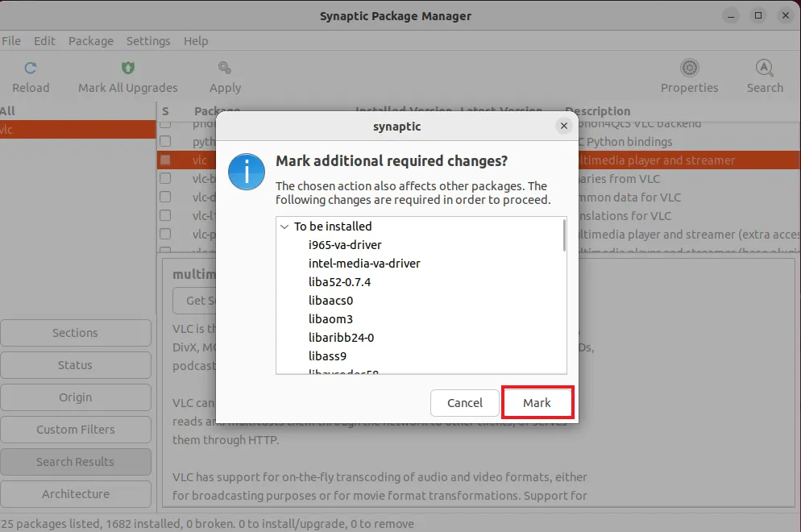The height and width of the screenshot is (532, 801).
Task: Select libaacs0 in the list
Action: coord(330,301)
